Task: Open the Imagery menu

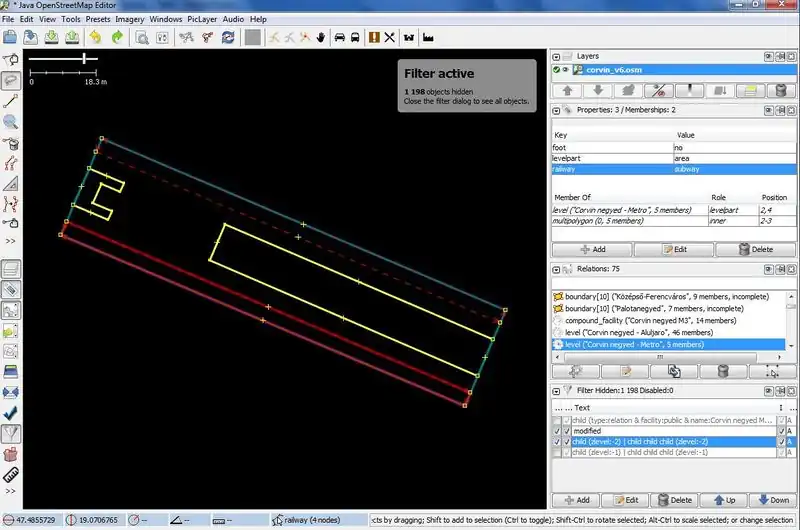Action: click(x=130, y=19)
